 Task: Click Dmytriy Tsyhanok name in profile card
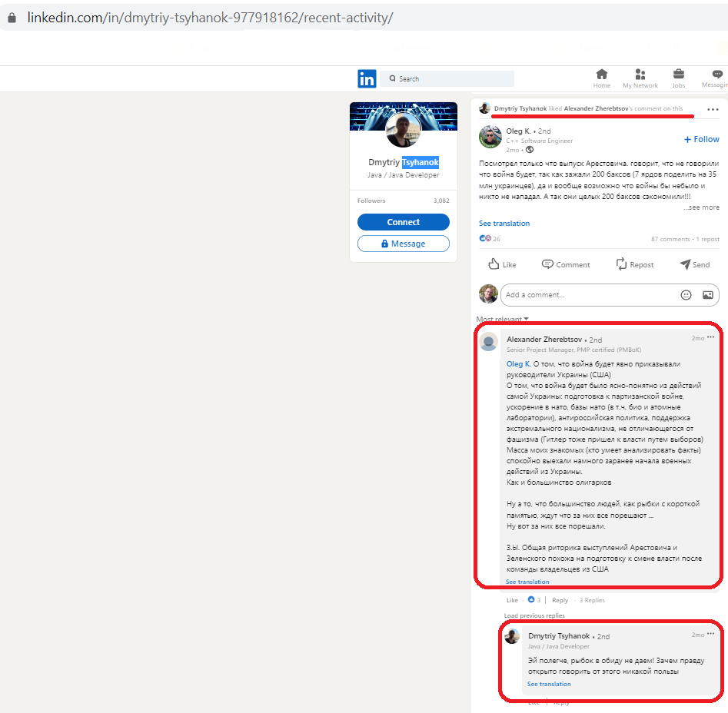tap(403, 162)
